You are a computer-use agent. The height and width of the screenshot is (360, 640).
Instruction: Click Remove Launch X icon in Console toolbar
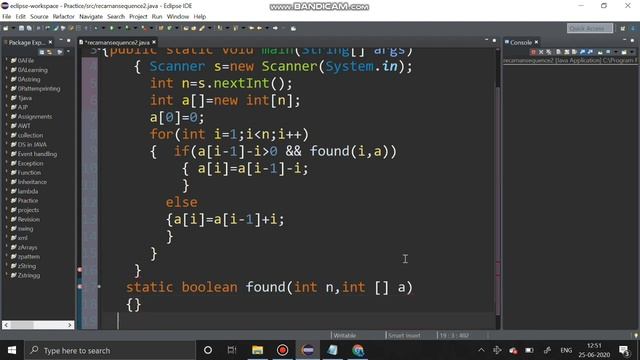click(x=541, y=52)
